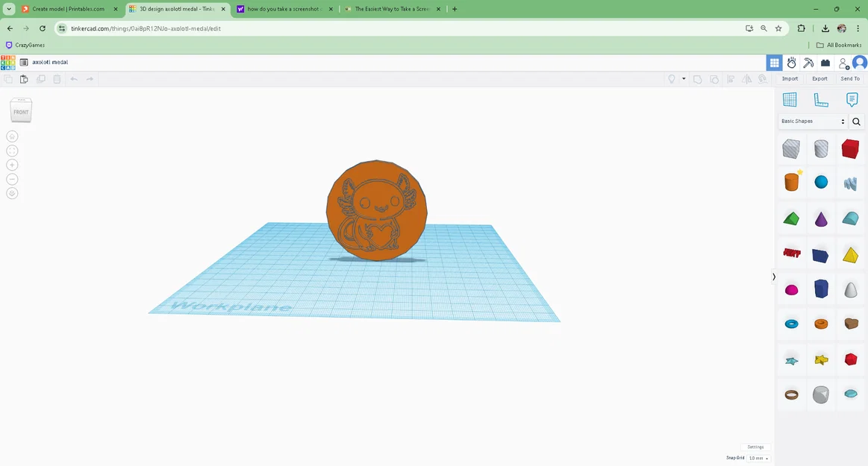The image size is (868, 466).
Task: Click the Duplicate and repeat icon
Action: coord(40,79)
